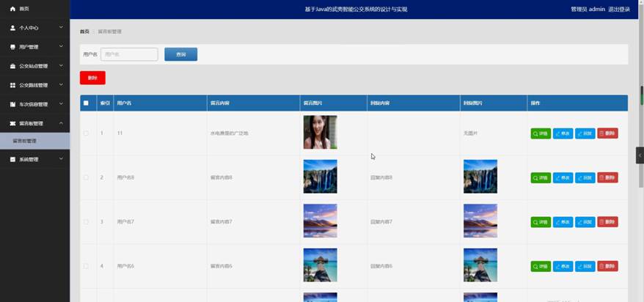Click the 操作 column header
This screenshot has width=644, height=302.
[x=577, y=103]
